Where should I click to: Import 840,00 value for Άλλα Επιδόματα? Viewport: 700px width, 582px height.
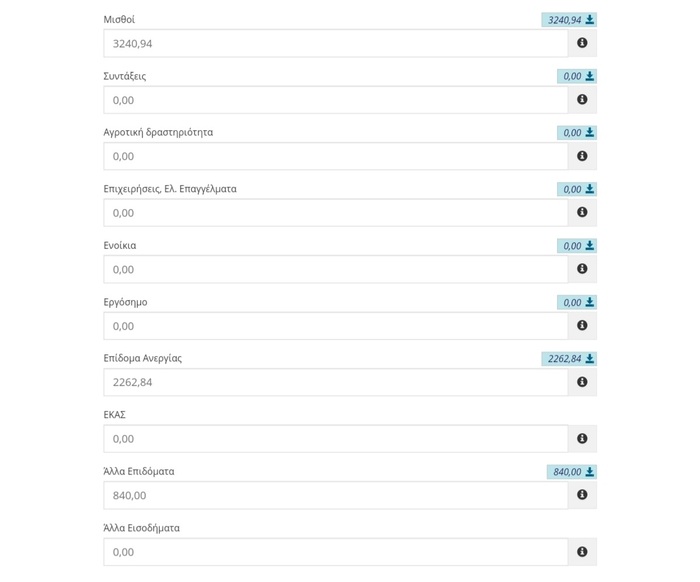click(x=571, y=472)
